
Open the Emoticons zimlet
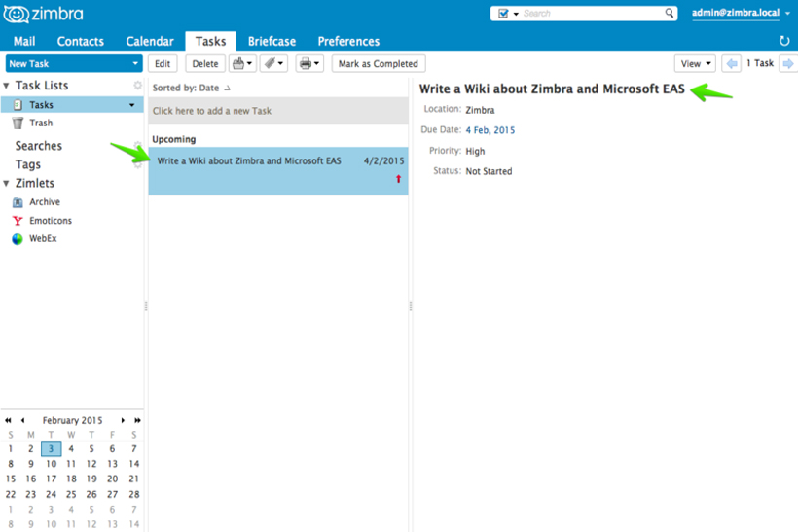point(51,221)
